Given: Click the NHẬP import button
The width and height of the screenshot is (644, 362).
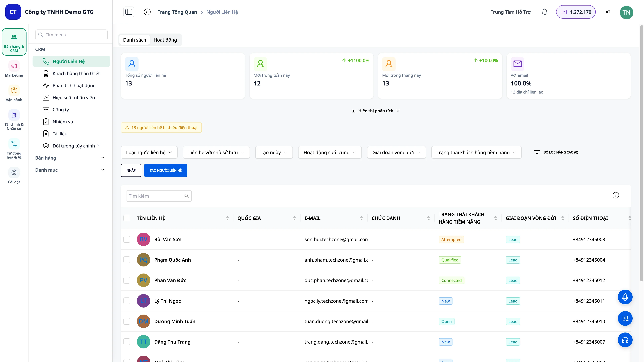Looking at the screenshot, I should [131, 170].
